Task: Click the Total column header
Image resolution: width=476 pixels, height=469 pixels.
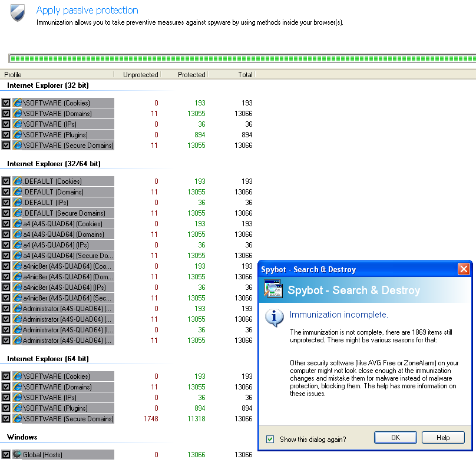Action: [x=232, y=75]
